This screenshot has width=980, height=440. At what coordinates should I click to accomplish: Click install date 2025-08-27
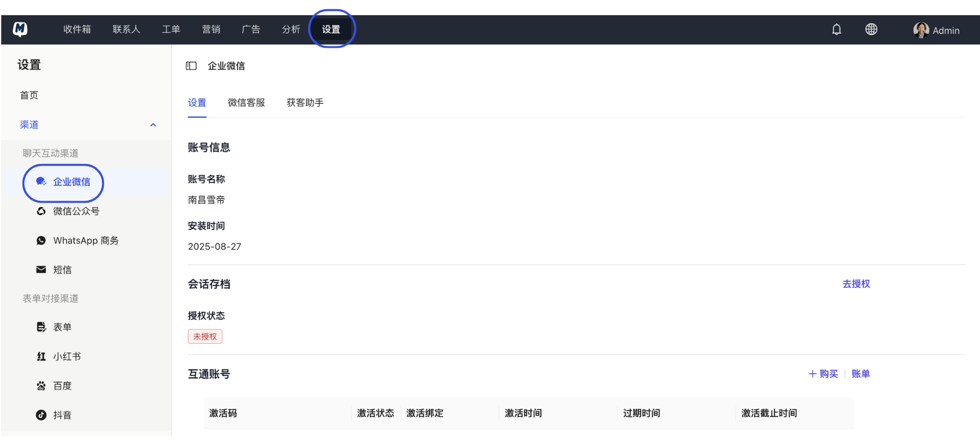point(214,246)
